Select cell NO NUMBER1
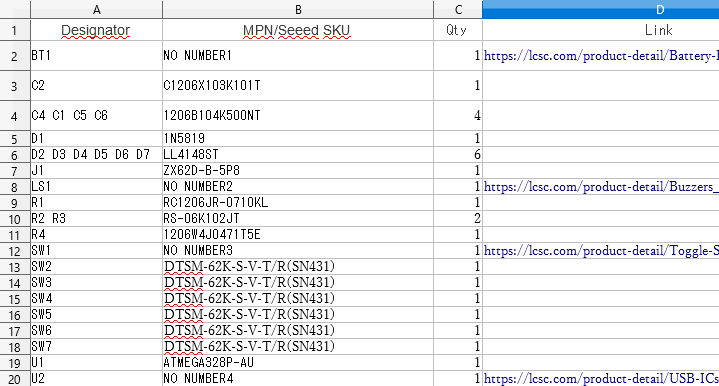719x386 pixels. pos(298,56)
